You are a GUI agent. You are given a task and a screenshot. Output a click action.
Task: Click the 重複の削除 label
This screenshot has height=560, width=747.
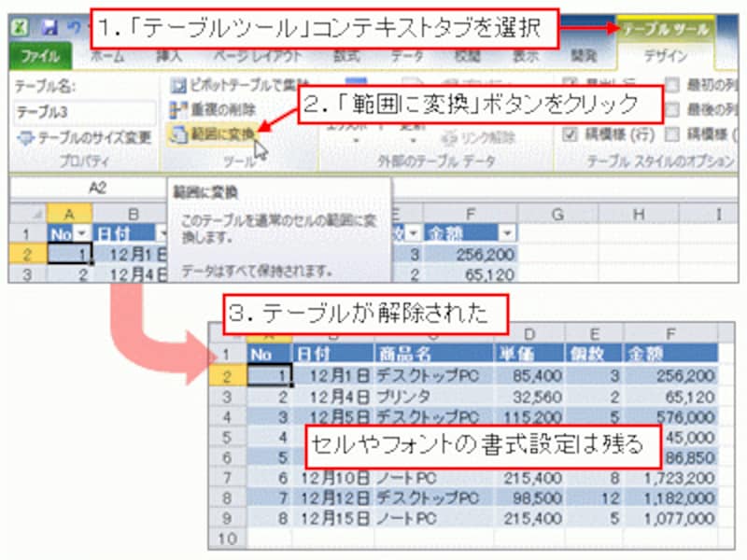[x=223, y=110]
